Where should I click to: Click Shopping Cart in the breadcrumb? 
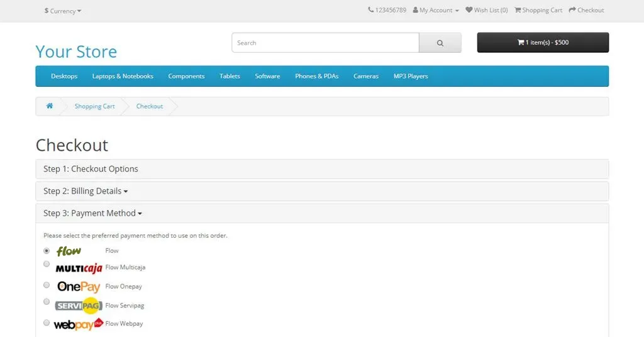pyautogui.click(x=94, y=106)
